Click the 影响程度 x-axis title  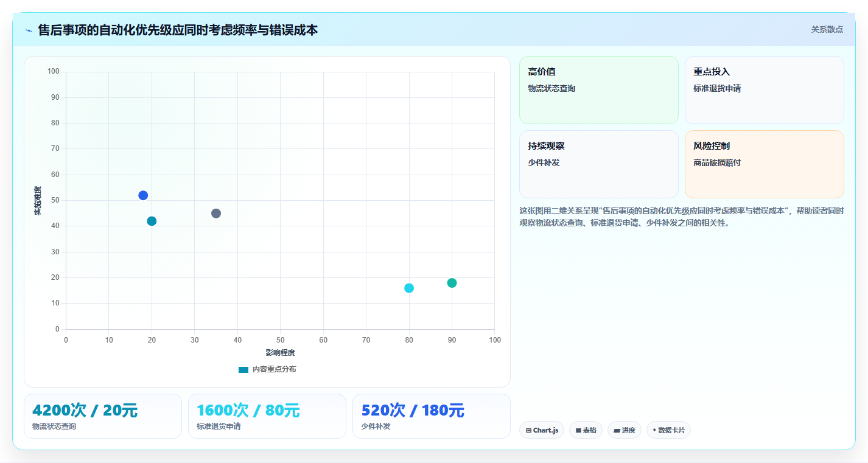[x=280, y=353]
